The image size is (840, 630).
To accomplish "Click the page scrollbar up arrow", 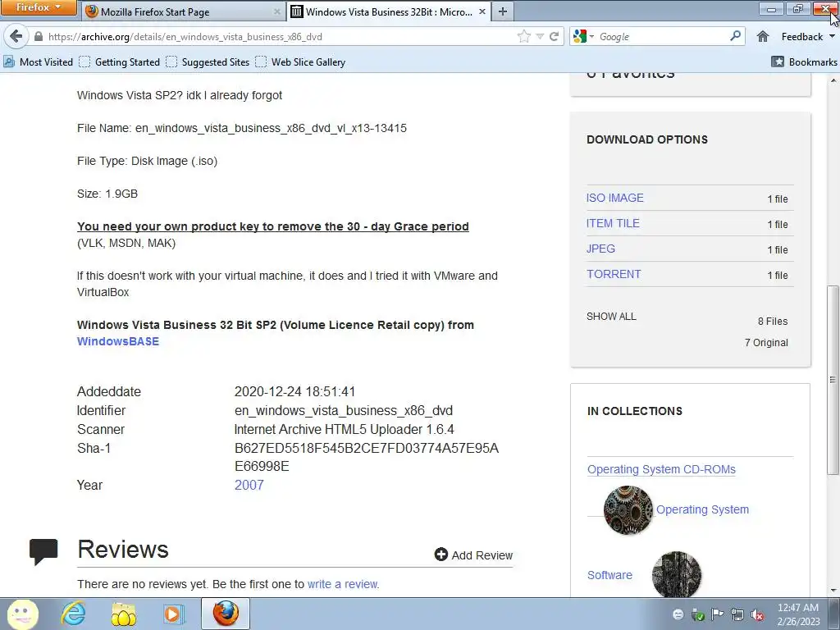I will tap(833, 80).
